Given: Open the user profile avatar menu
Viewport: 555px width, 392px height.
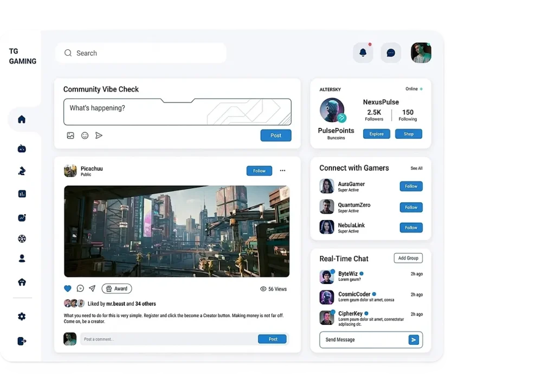Looking at the screenshot, I should (x=421, y=53).
